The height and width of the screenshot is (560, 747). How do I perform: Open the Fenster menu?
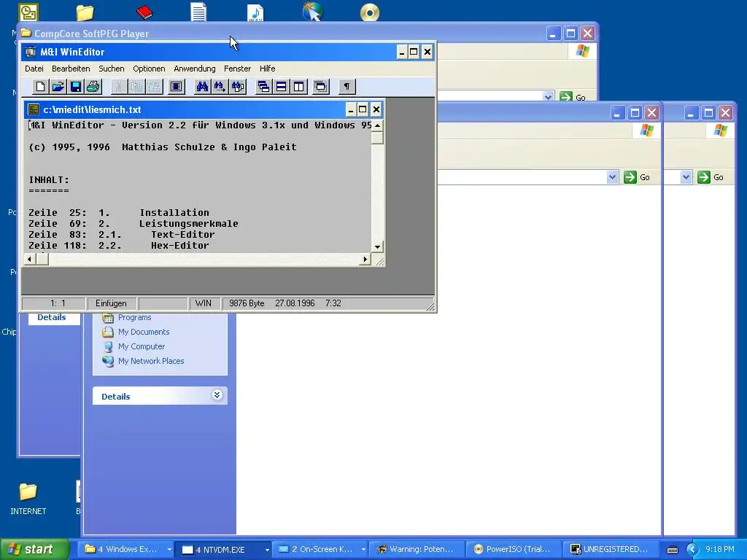click(237, 69)
